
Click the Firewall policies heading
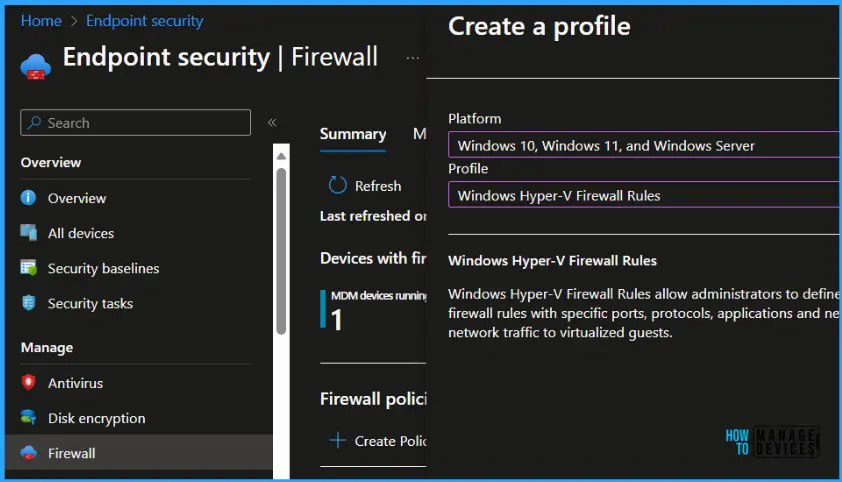click(x=373, y=399)
